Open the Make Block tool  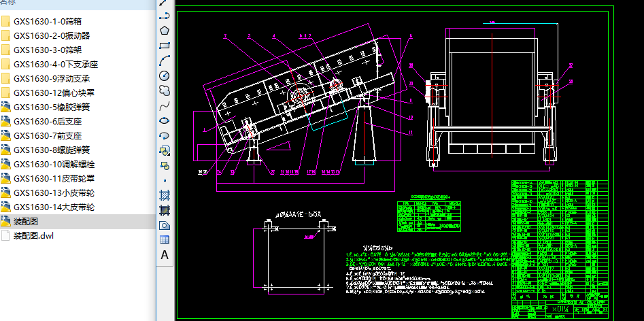pyautogui.click(x=165, y=165)
